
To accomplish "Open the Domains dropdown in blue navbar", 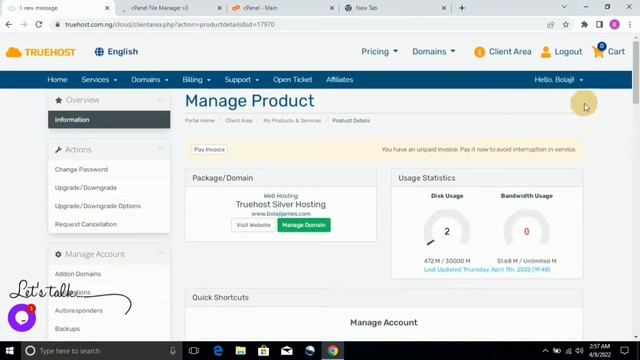I will click(x=150, y=80).
